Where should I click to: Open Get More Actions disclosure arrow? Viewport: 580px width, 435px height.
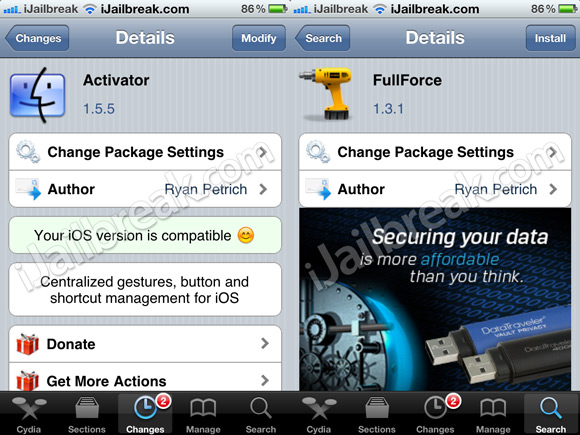264,380
